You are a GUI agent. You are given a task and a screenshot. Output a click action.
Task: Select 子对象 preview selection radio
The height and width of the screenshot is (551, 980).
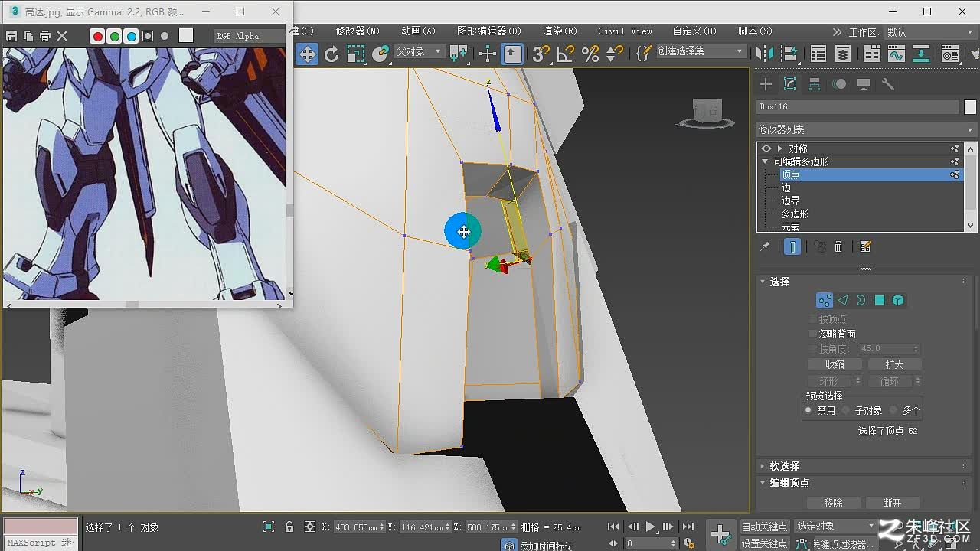pos(846,410)
